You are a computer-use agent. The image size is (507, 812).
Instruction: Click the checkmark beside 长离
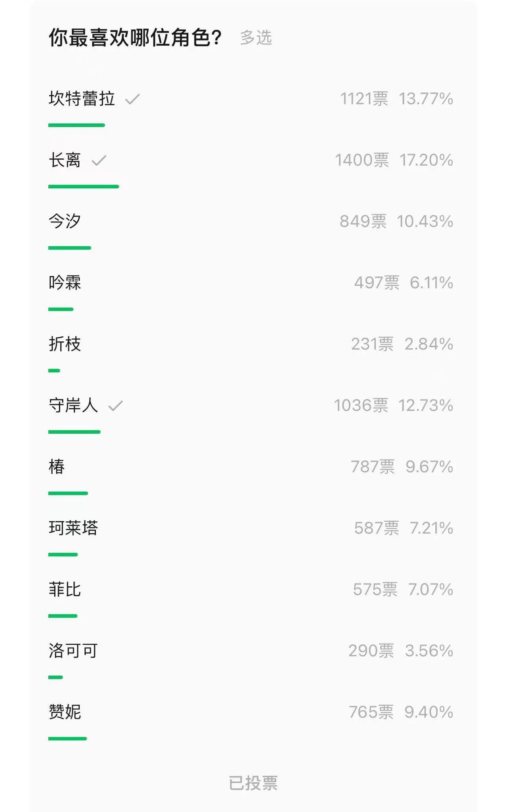click(99, 160)
